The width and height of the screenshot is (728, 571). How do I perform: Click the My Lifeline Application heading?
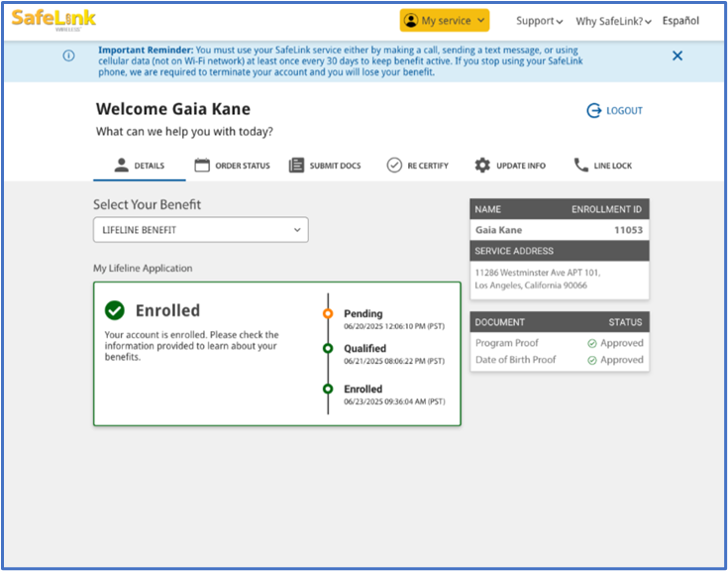[143, 269]
